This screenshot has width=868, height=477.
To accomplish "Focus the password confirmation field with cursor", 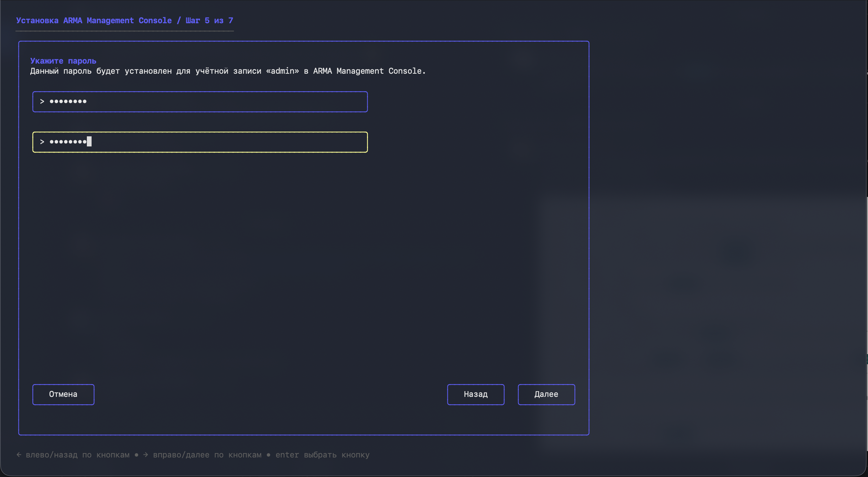I will click(x=200, y=142).
